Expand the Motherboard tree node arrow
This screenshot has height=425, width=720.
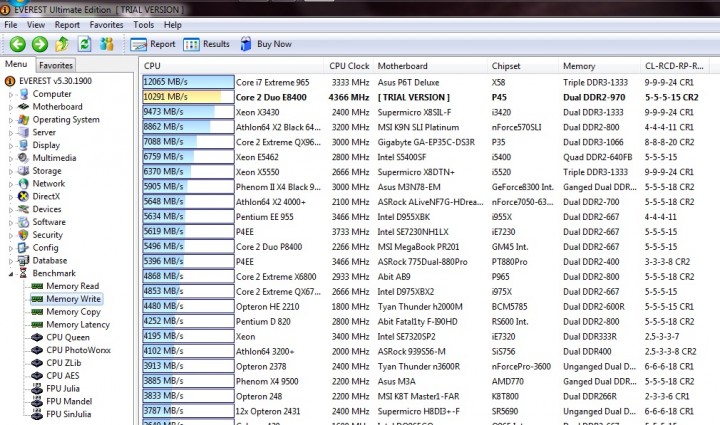coord(11,107)
